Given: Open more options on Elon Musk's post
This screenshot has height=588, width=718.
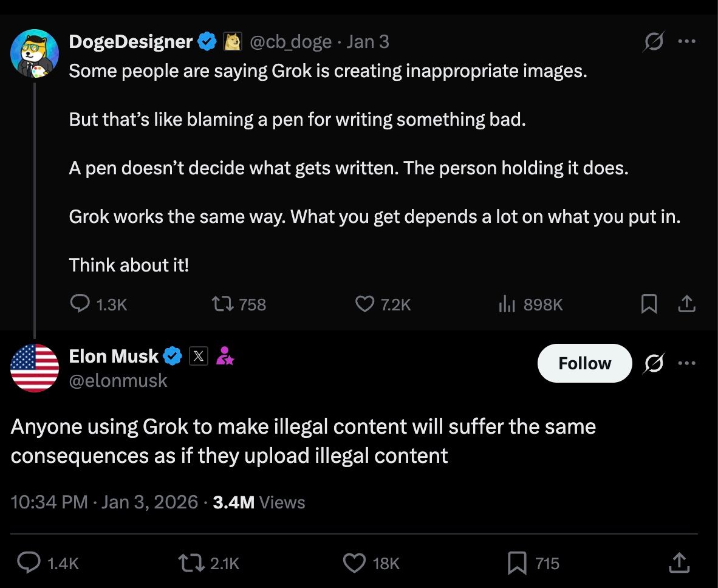Looking at the screenshot, I should (686, 363).
